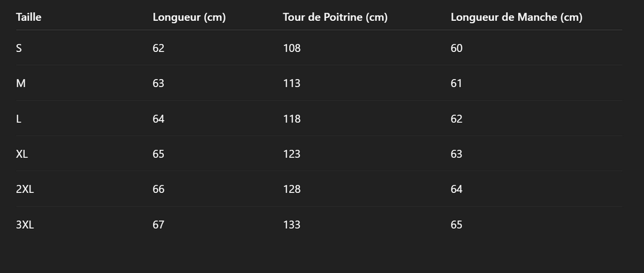Click length value 67 for size 3XL
The image size is (644, 273).
159,225
